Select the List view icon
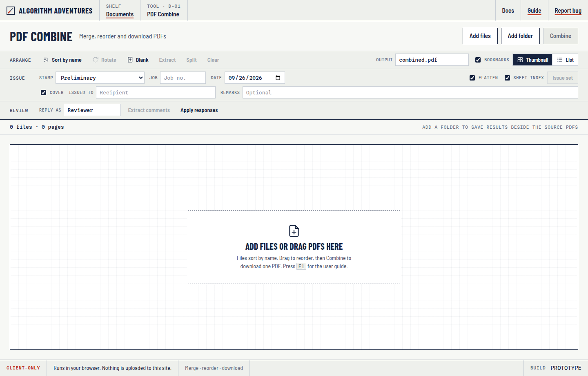 tap(560, 60)
